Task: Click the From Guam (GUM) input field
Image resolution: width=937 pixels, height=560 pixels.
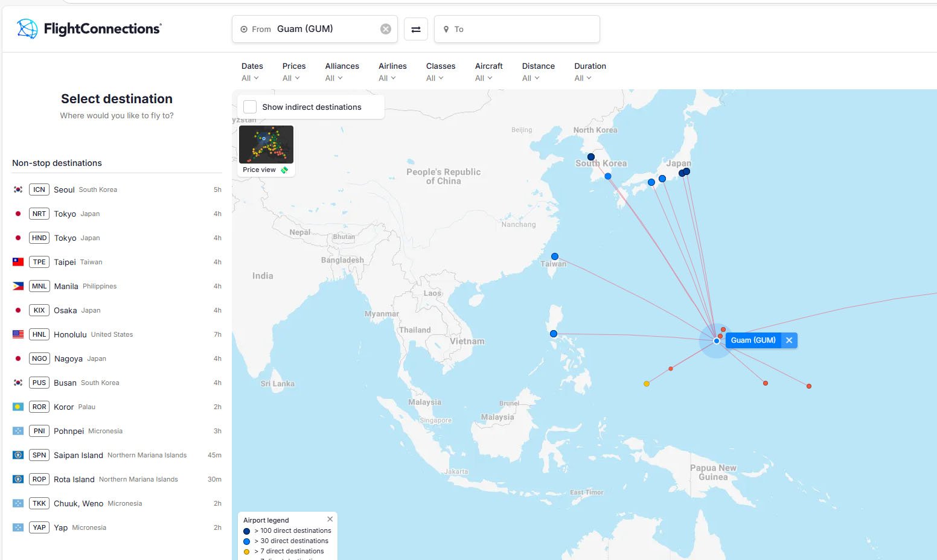Action: (x=315, y=29)
